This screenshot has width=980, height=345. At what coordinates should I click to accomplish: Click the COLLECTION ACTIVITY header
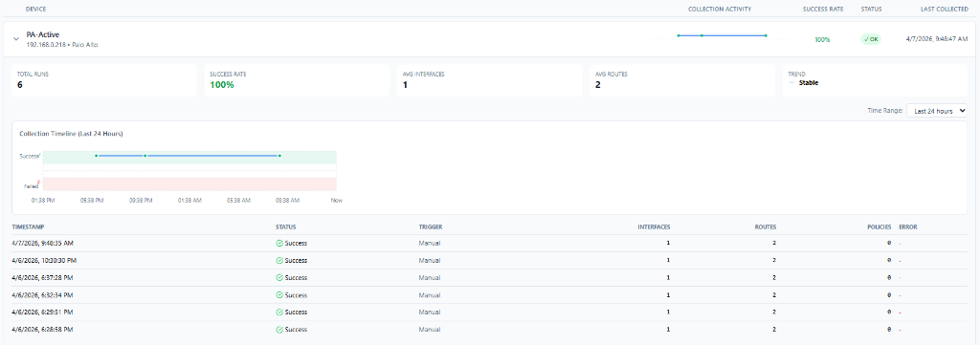pos(720,10)
